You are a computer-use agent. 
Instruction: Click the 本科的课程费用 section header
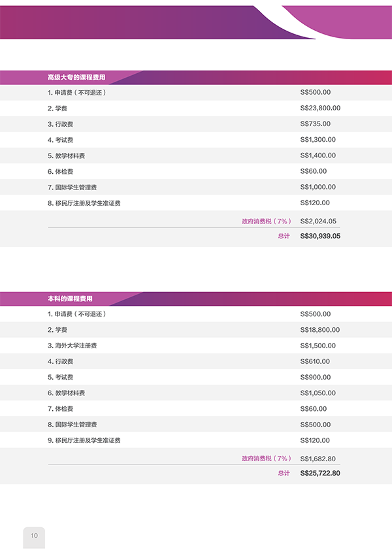[196, 299]
